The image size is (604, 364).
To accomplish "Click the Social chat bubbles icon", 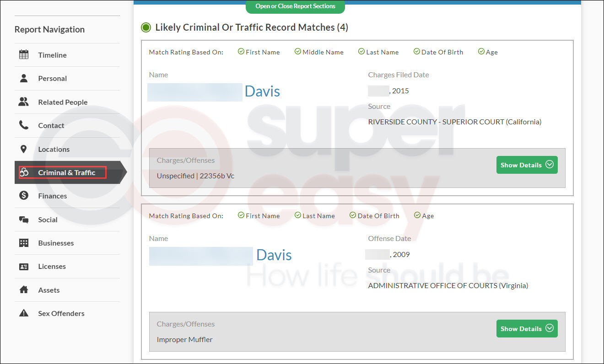I will [x=24, y=219].
